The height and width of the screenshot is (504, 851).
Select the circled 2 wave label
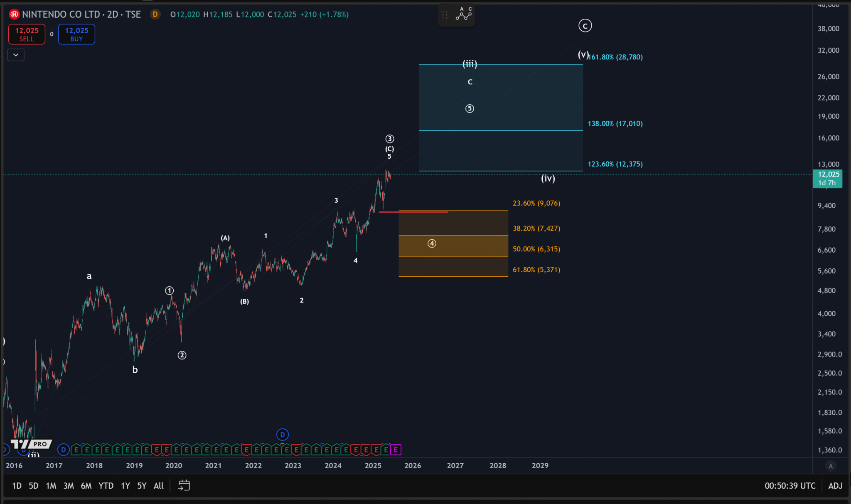182,355
